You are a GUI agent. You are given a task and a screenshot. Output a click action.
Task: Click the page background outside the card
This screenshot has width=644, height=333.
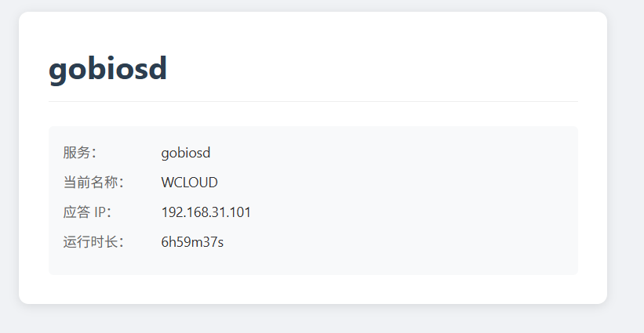pyautogui.click(x=625, y=164)
